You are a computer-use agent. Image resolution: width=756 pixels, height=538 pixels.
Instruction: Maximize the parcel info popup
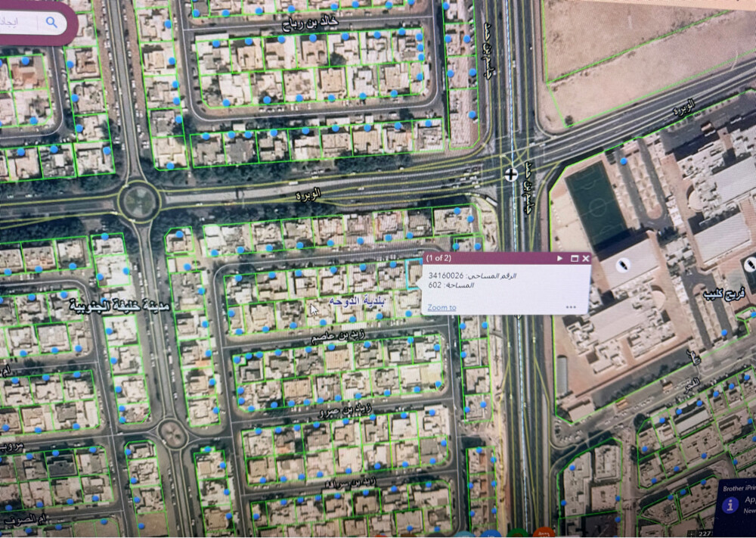575,258
